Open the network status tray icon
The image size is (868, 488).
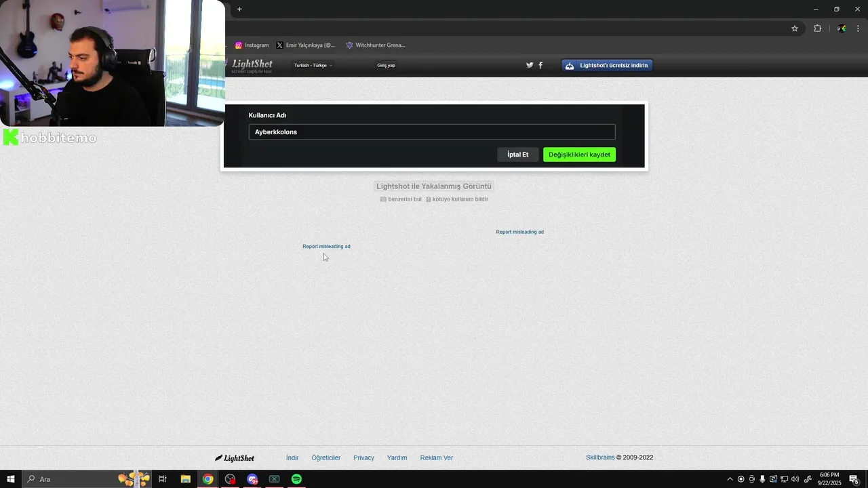click(785, 479)
